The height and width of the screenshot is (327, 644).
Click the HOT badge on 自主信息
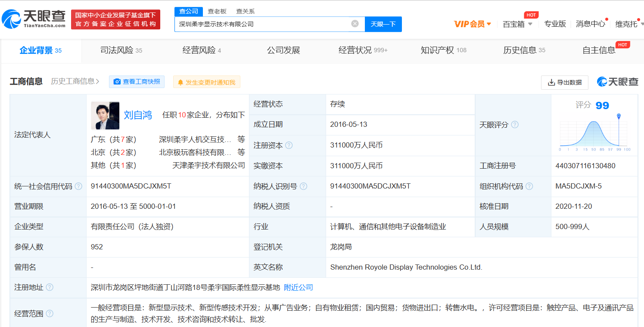(x=622, y=45)
